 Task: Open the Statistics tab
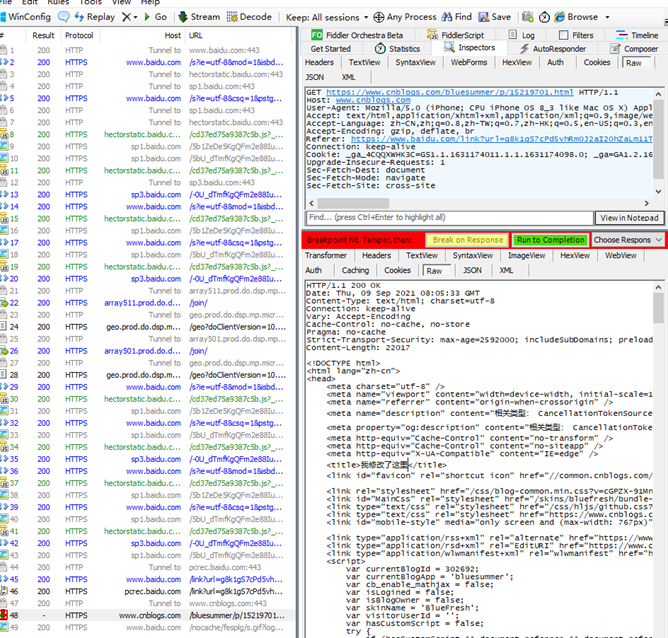[397, 49]
